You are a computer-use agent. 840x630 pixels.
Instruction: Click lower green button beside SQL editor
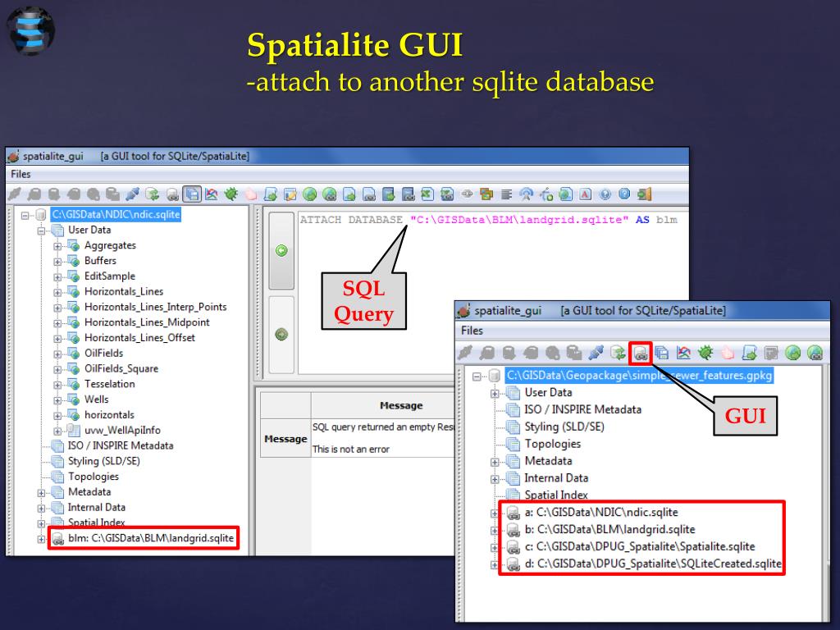[281, 335]
